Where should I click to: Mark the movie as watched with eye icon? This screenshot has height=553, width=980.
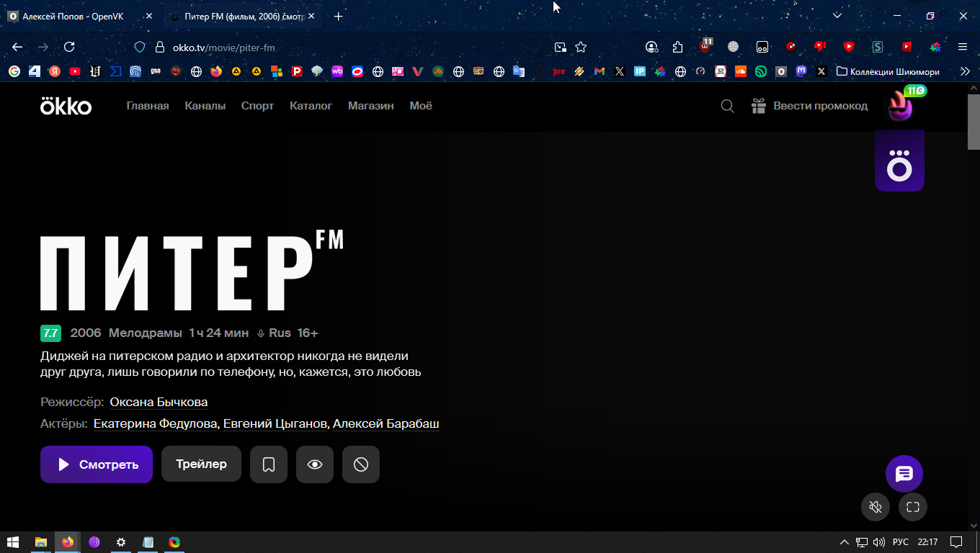point(315,464)
